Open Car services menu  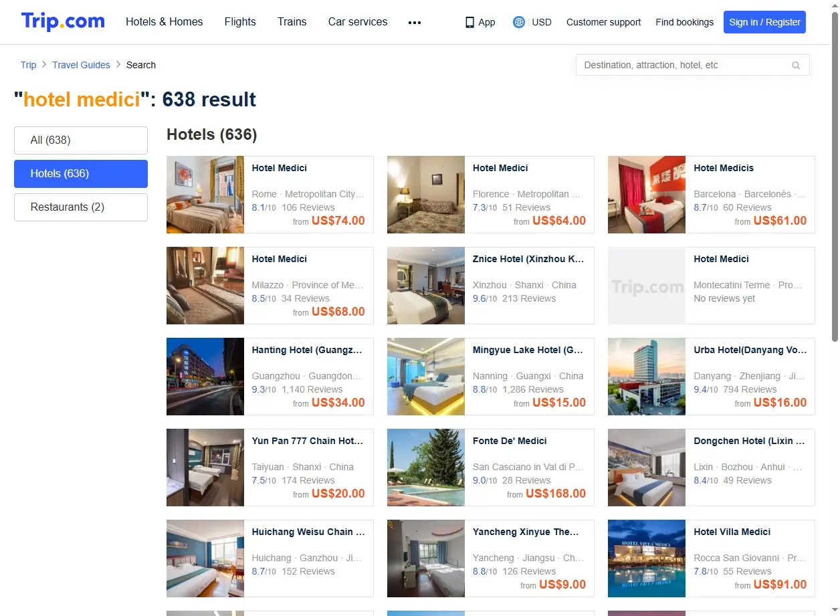(358, 22)
